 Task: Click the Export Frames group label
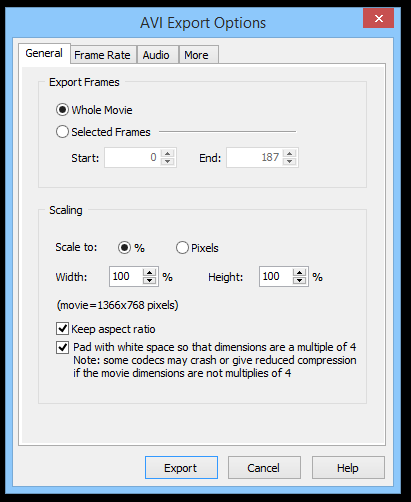84,82
